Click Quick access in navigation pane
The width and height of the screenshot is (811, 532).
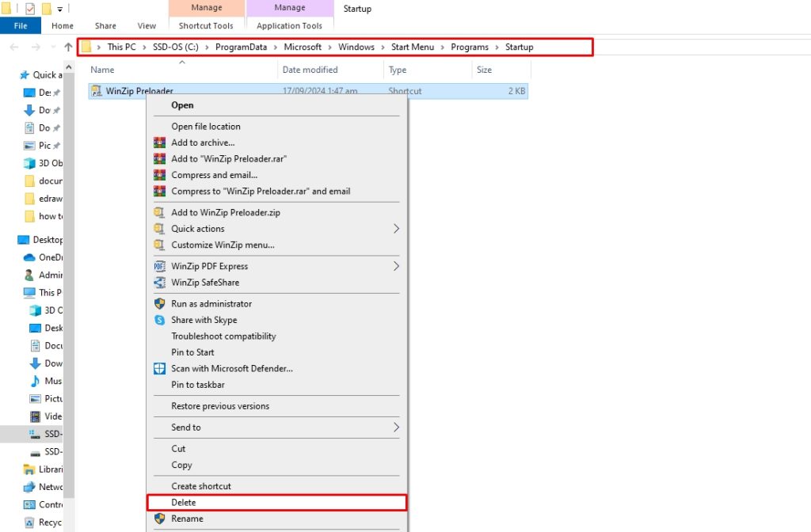[x=41, y=75]
